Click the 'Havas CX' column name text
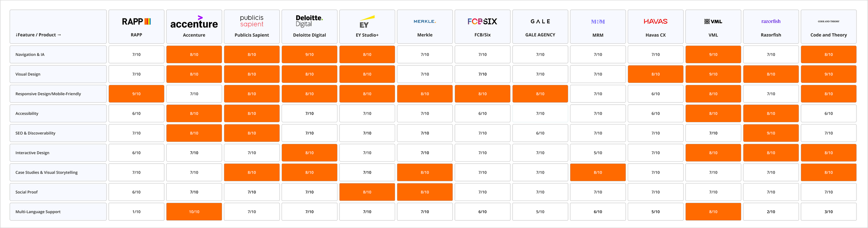The image size is (868, 228). pyautogui.click(x=656, y=35)
